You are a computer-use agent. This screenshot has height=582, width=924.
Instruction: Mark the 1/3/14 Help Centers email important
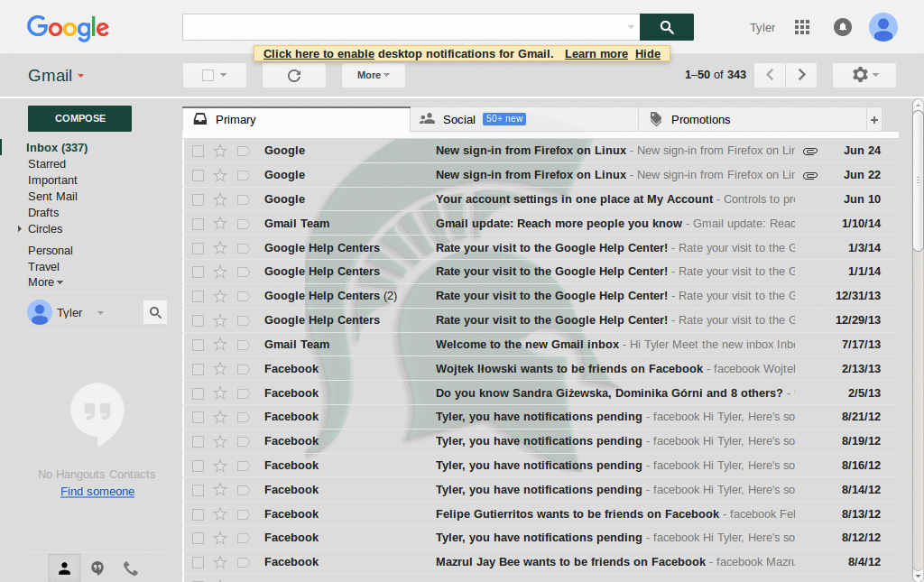coord(243,248)
